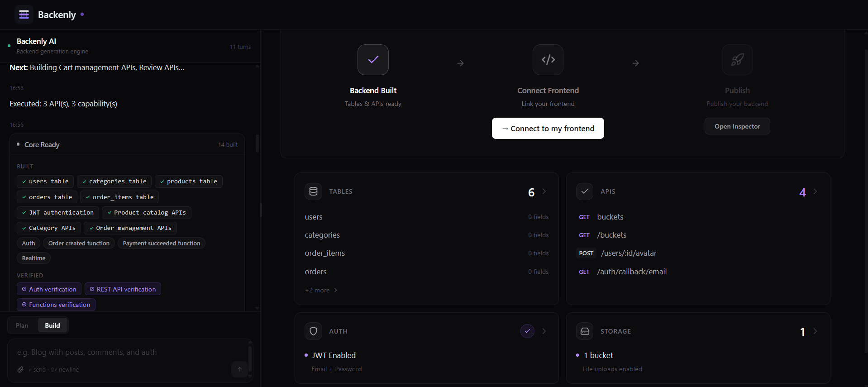This screenshot has height=387, width=868.
Task: Select the REST API verification chip
Action: 123,289
